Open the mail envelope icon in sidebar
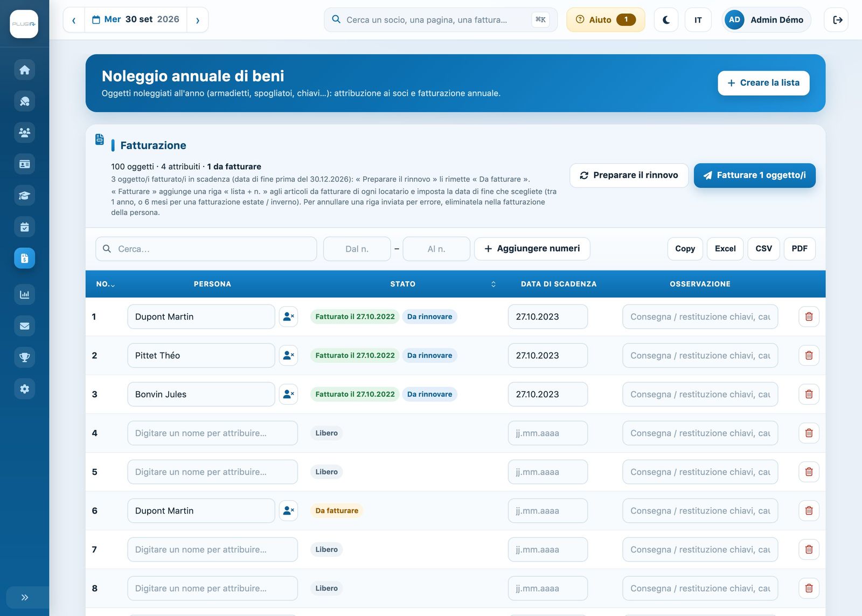 coord(24,326)
